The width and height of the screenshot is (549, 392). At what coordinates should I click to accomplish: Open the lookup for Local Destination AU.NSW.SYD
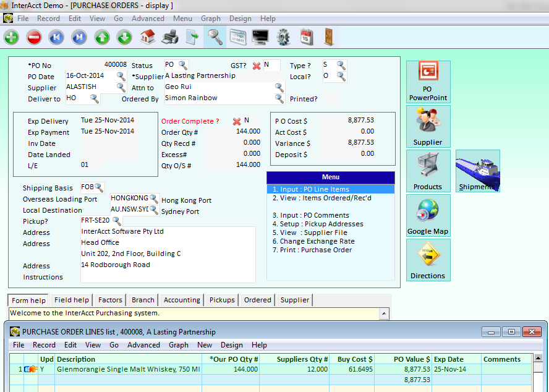[154, 210]
